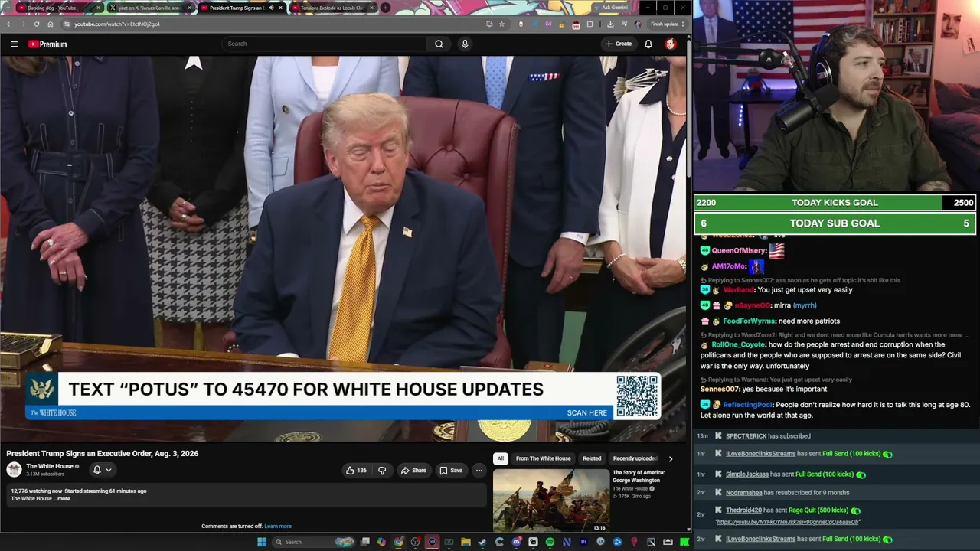Click the Create button on YouTube
The height and width of the screenshot is (551, 980).
pyautogui.click(x=619, y=44)
